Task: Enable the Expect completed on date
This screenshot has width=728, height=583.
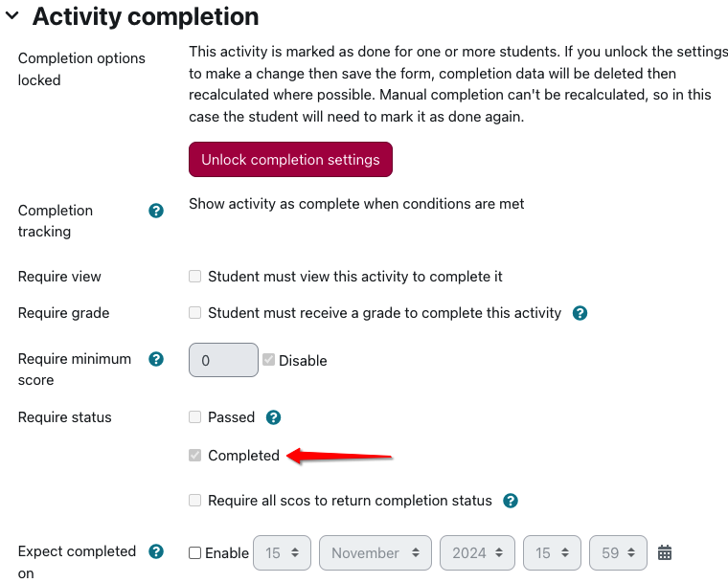Action: pos(195,552)
